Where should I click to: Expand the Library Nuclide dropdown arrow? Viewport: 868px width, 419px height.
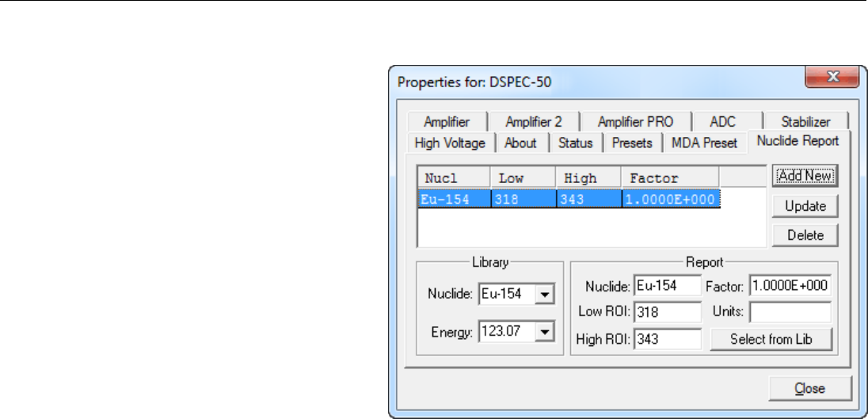(545, 295)
